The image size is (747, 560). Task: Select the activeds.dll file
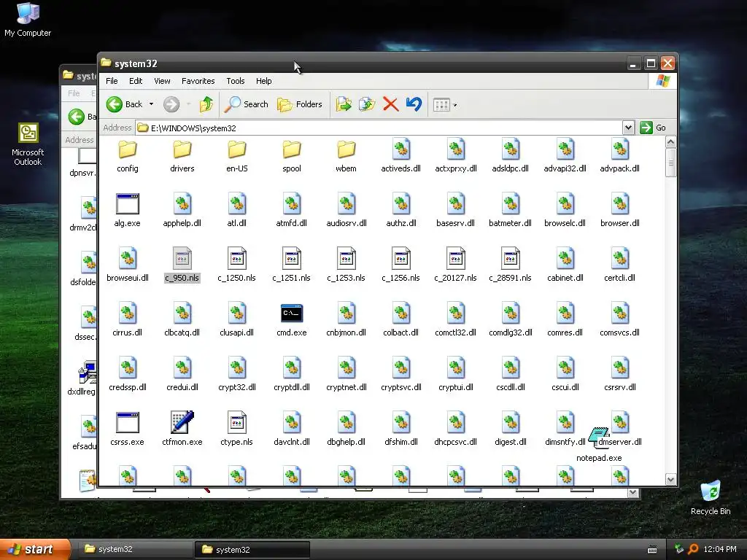(x=400, y=155)
